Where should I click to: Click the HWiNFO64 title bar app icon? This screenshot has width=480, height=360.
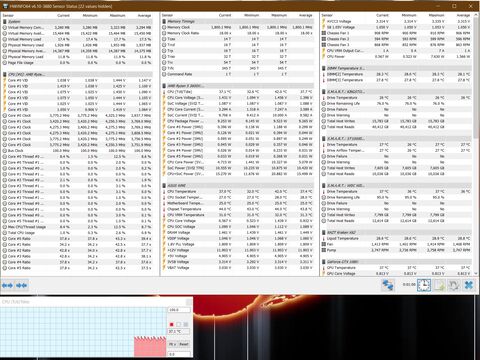click(5, 6)
